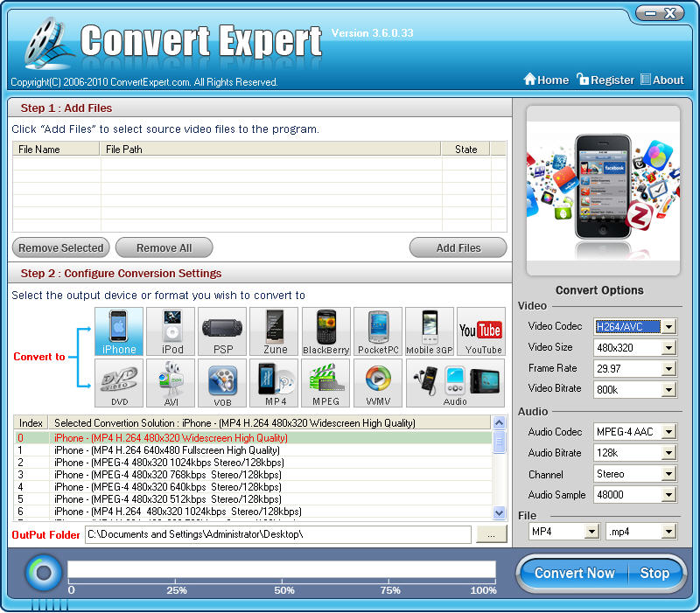
Task: Select the Audio devices output icon
Action: [455, 383]
